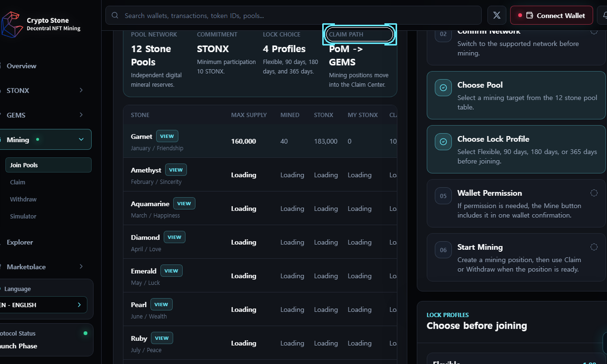The width and height of the screenshot is (607, 364).
Task: Click the '12 Stone Pools' heading
Action: pyautogui.click(x=151, y=56)
